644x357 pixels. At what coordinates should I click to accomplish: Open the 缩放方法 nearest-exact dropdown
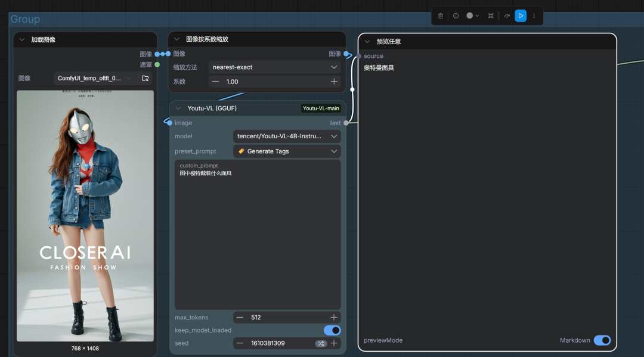pos(275,67)
